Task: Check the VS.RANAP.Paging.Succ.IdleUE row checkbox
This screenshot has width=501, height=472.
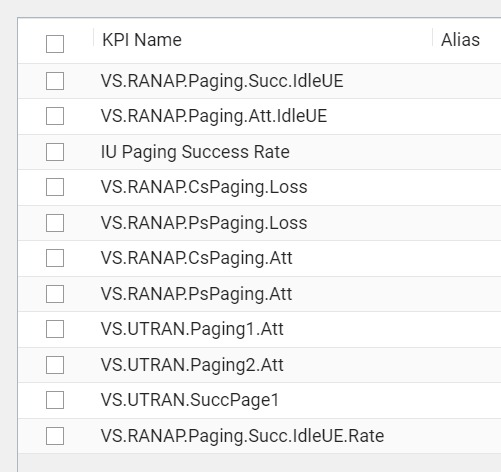Action: (x=55, y=81)
